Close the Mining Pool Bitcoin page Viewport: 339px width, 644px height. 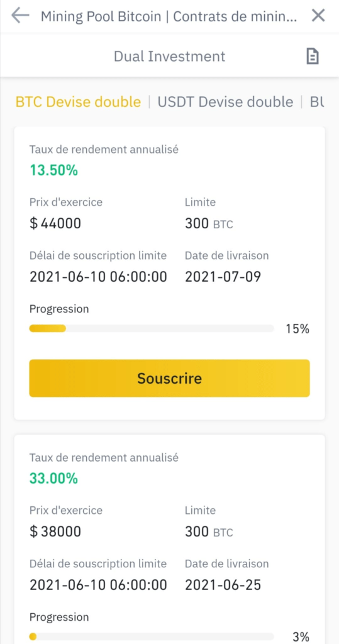click(x=318, y=16)
